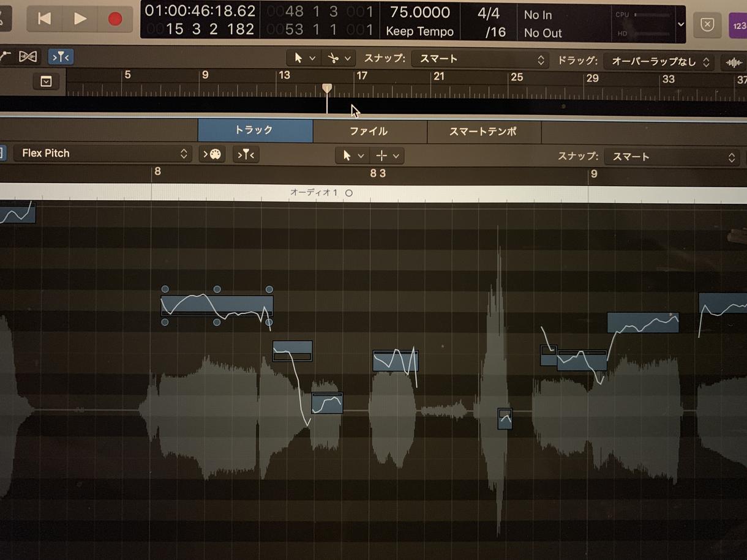
Task: Click bar 25 in the main ruler
Action: tap(517, 77)
